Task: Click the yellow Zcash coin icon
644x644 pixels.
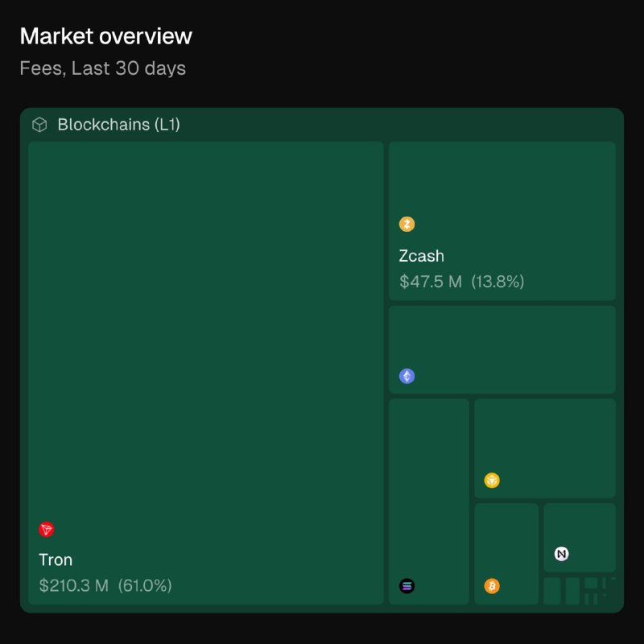Action: (x=407, y=225)
